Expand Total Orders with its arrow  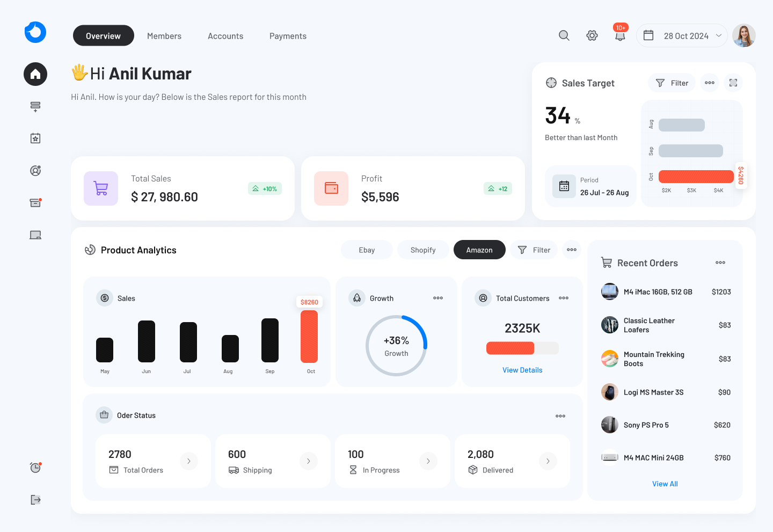189,461
